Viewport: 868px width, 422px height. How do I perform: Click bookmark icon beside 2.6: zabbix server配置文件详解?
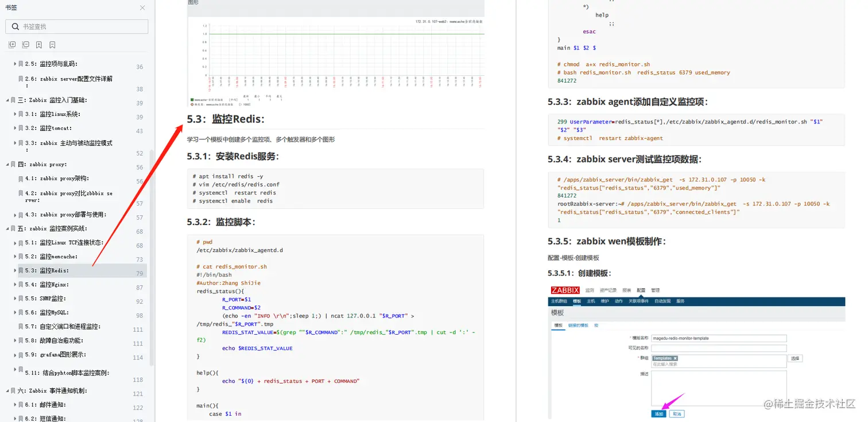21,79
